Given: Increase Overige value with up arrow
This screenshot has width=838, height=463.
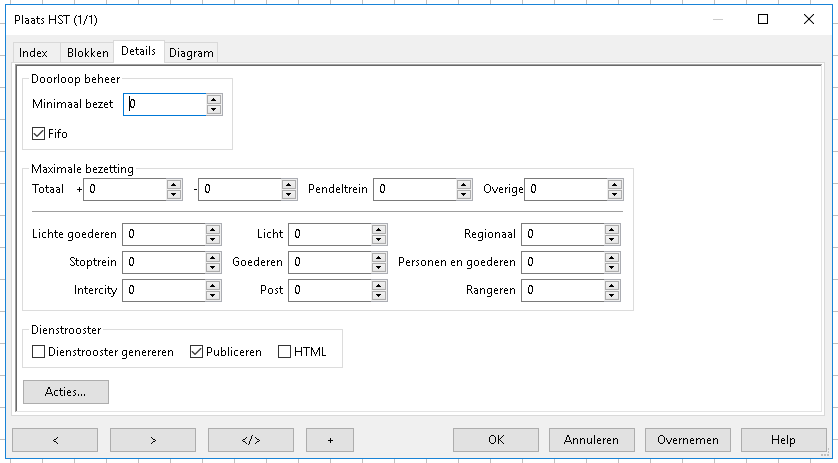Looking at the screenshot, I should point(611,184).
